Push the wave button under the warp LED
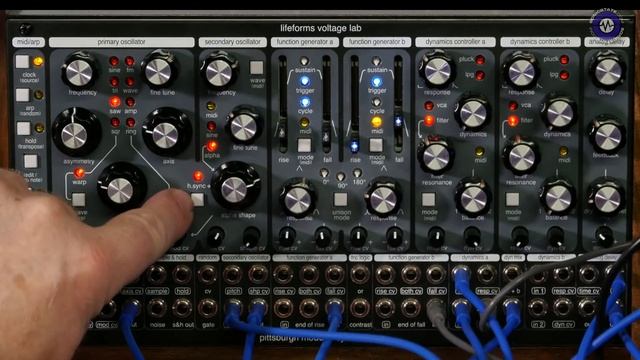The height and width of the screenshot is (360, 640). [78, 200]
